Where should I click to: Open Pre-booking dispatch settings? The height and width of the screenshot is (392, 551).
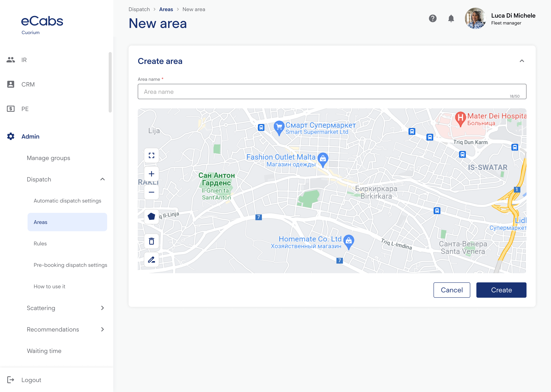pos(70,265)
